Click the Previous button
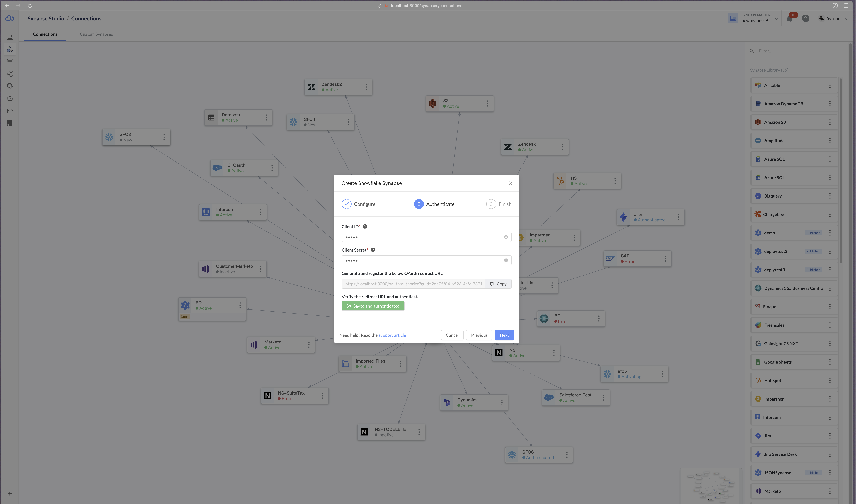Image resolution: width=856 pixels, height=504 pixels. click(x=479, y=335)
